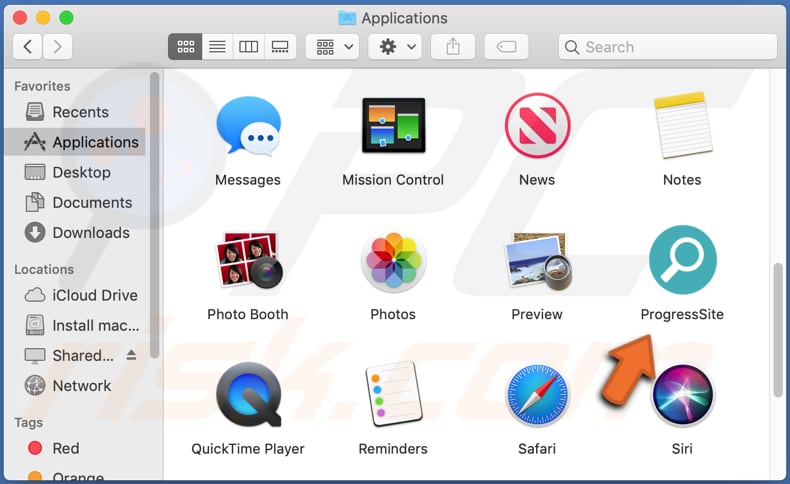Launch the Safari app icon
790x484 pixels.
pyautogui.click(x=537, y=396)
